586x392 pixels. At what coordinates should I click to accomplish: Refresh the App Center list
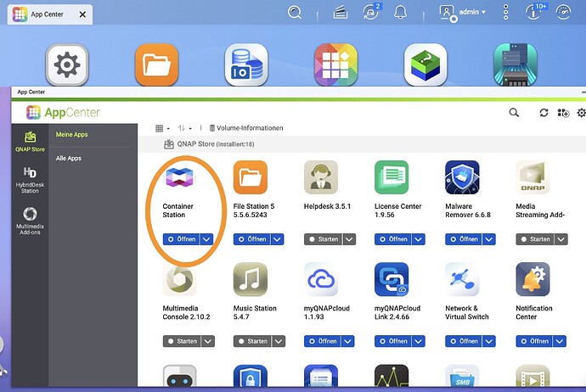pyautogui.click(x=544, y=112)
